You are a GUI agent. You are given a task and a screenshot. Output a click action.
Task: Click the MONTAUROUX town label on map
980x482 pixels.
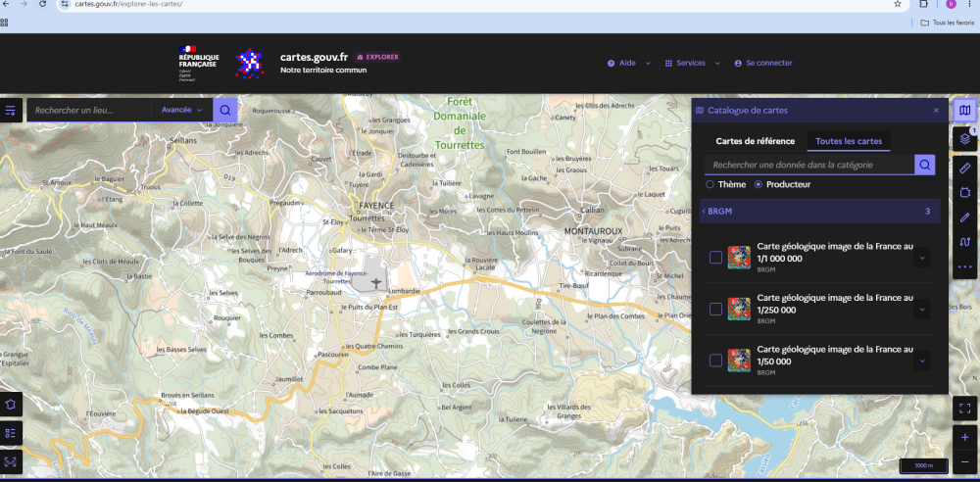(x=593, y=231)
